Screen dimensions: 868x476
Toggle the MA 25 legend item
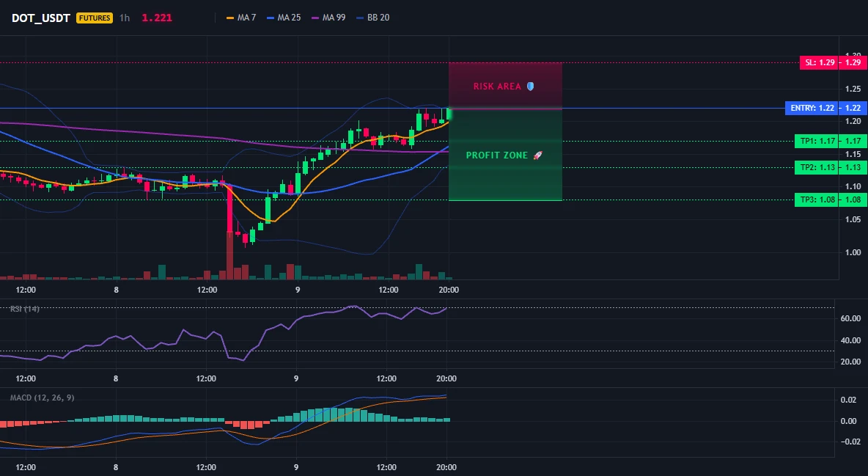pos(284,18)
